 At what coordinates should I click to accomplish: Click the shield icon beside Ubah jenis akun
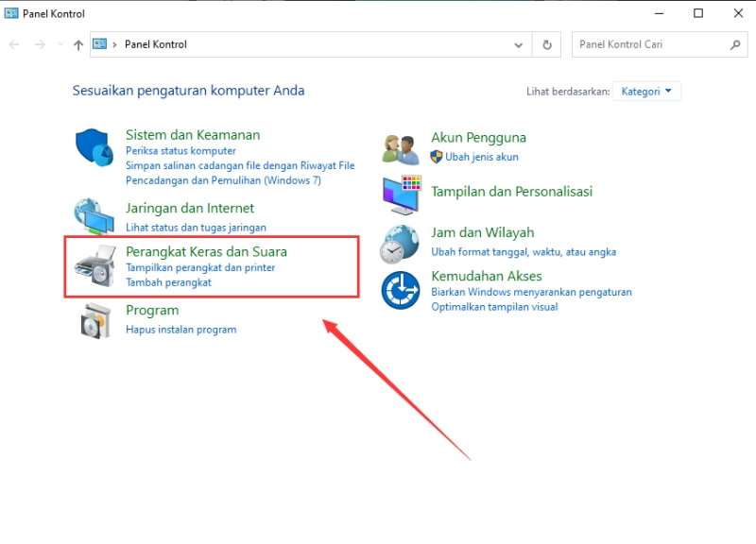pos(437,157)
